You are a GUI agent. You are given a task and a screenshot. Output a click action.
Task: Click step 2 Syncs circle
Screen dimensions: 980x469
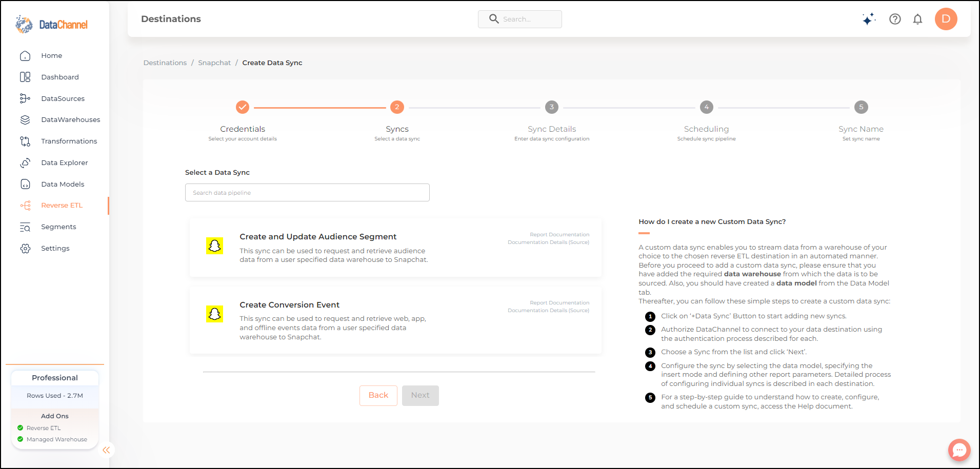pyautogui.click(x=397, y=107)
